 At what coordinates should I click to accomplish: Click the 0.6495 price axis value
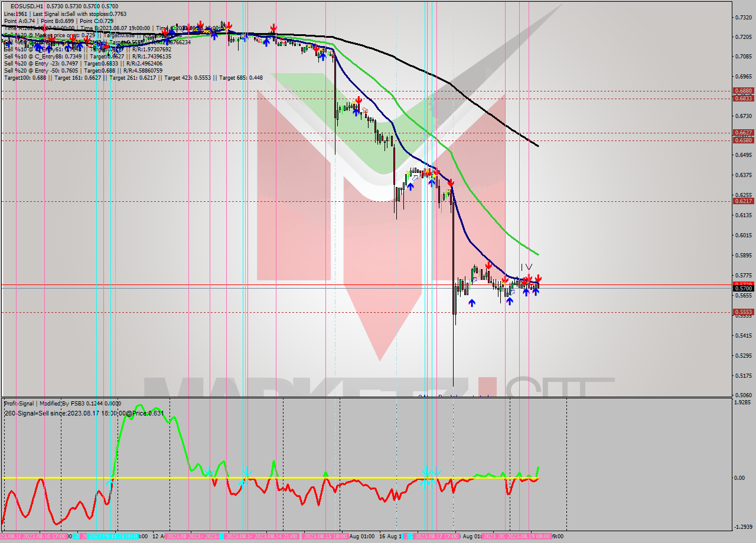(743, 155)
